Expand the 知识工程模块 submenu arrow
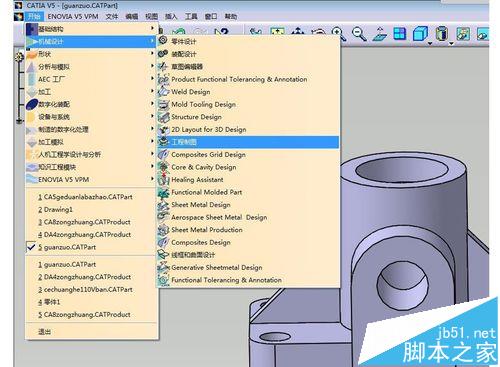The height and width of the screenshot is (367, 500). click(152, 166)
